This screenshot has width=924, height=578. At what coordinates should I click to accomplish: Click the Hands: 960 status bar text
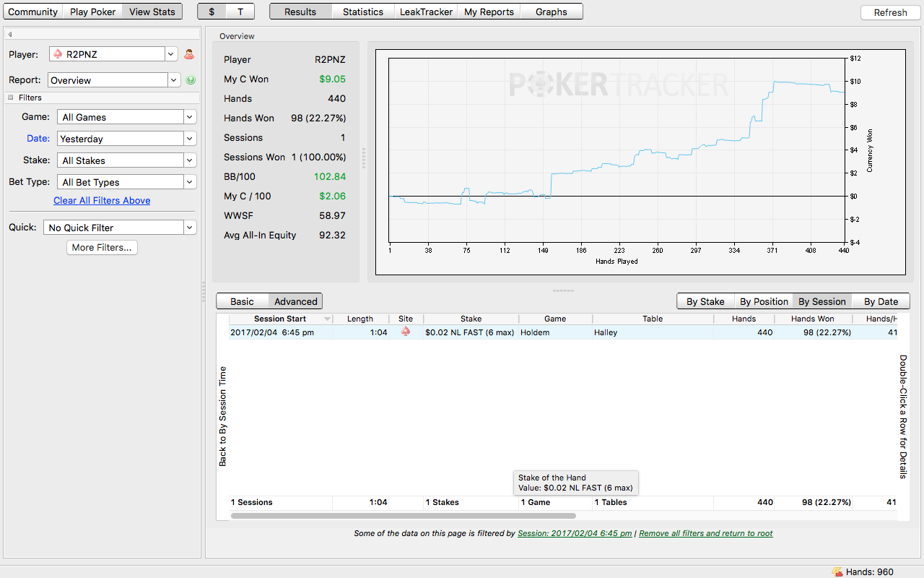click(x=870, y=571)
